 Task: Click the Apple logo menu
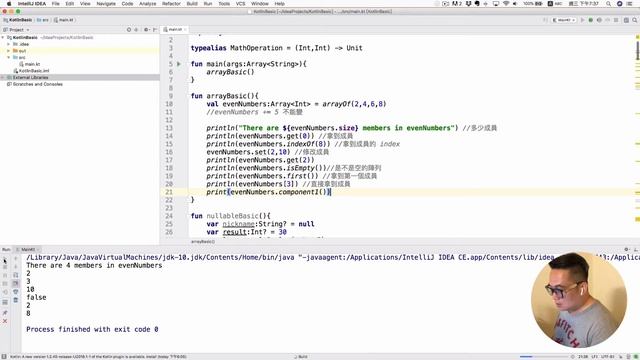[x=9, y=4]
